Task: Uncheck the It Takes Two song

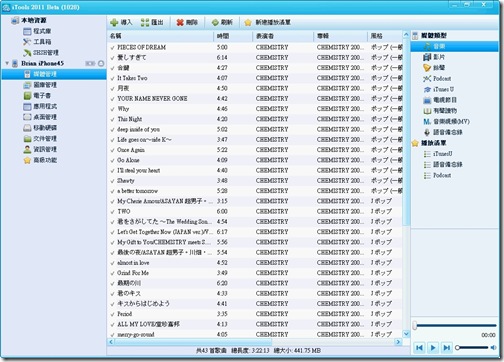Action: [112, 78]
